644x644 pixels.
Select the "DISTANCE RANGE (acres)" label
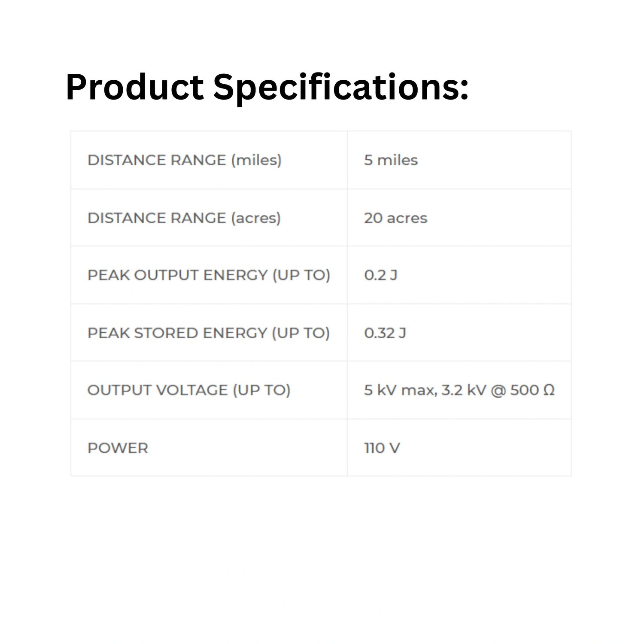click(184, 218)
